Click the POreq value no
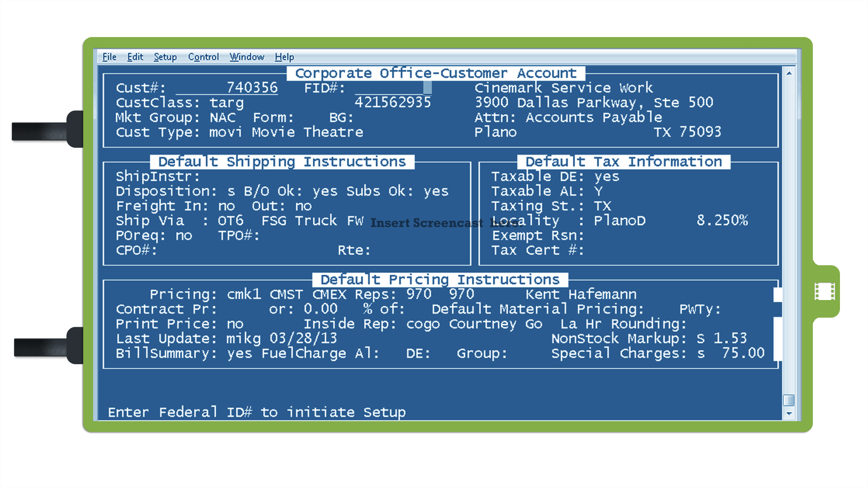The image size is (868, 488). 184,236
